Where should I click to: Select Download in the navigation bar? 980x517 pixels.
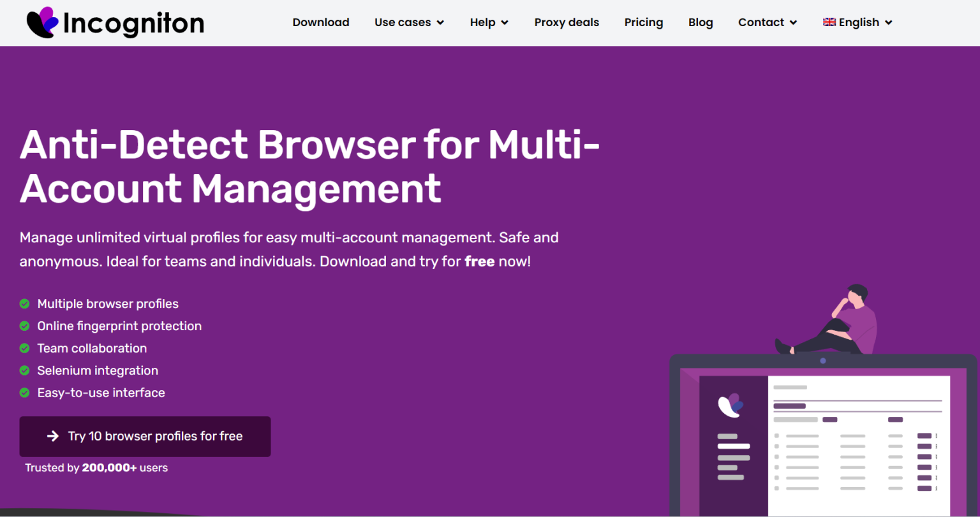pos(321,22)
